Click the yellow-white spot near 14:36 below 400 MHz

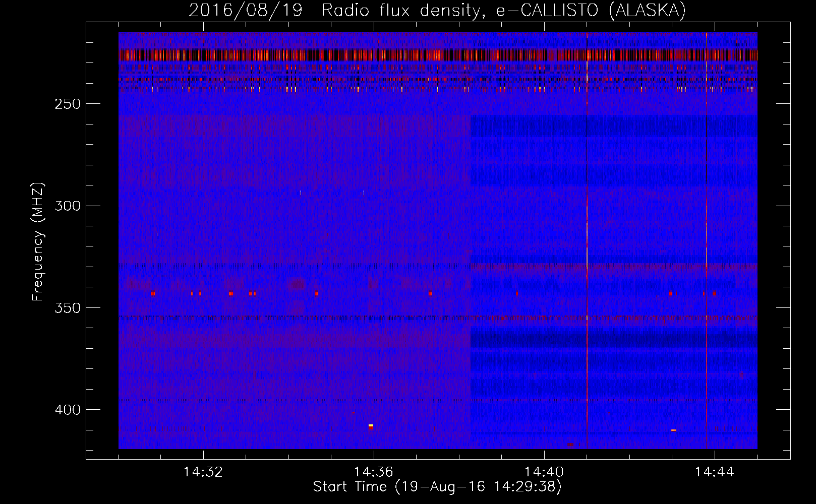point(371,426)
